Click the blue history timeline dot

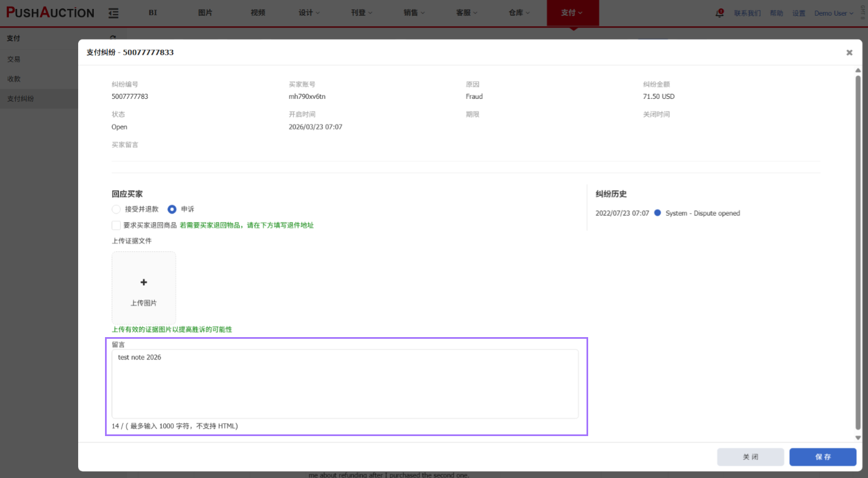pos(657,213)
